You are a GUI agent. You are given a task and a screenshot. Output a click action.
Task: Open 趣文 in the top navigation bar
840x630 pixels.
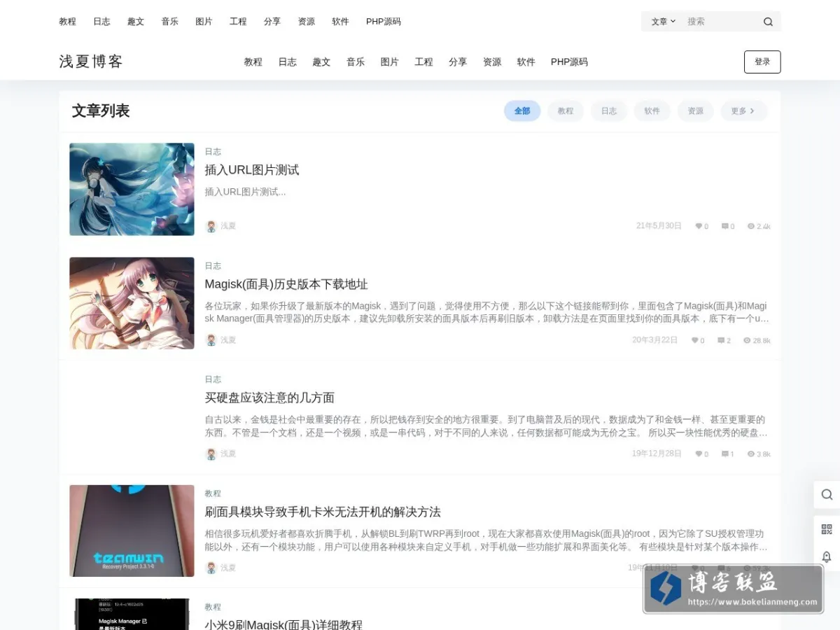136,22
